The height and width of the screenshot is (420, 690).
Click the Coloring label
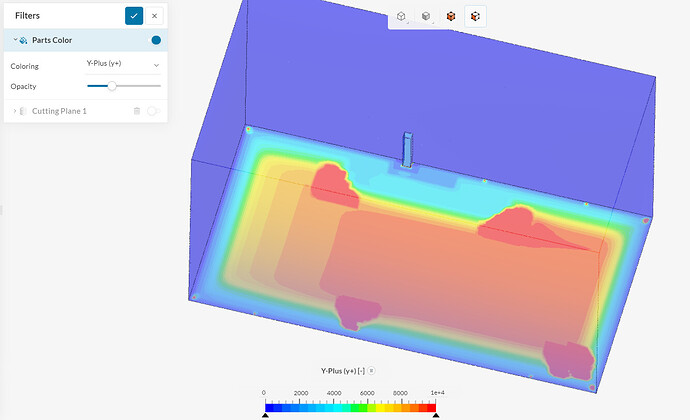[25, 66]
